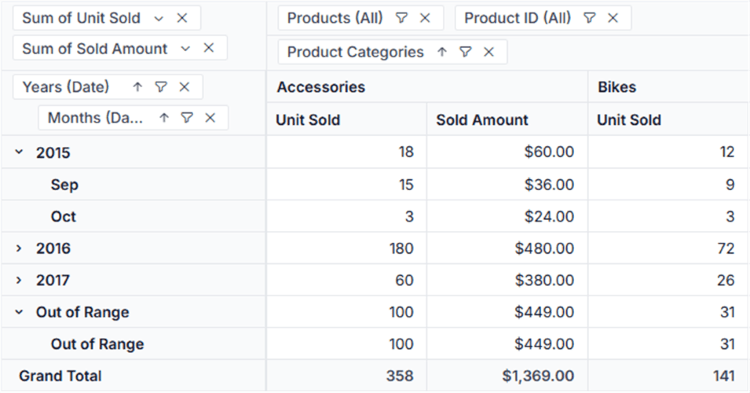Select the $1,369.00 grand total cell
The height and width of the screenshot is (393, 750).
pyautogui.click(x=507, y=376)
